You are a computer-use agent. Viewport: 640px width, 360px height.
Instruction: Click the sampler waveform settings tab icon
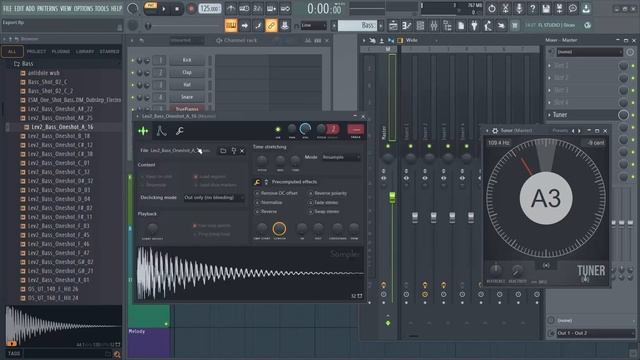(x=143, y=131)
